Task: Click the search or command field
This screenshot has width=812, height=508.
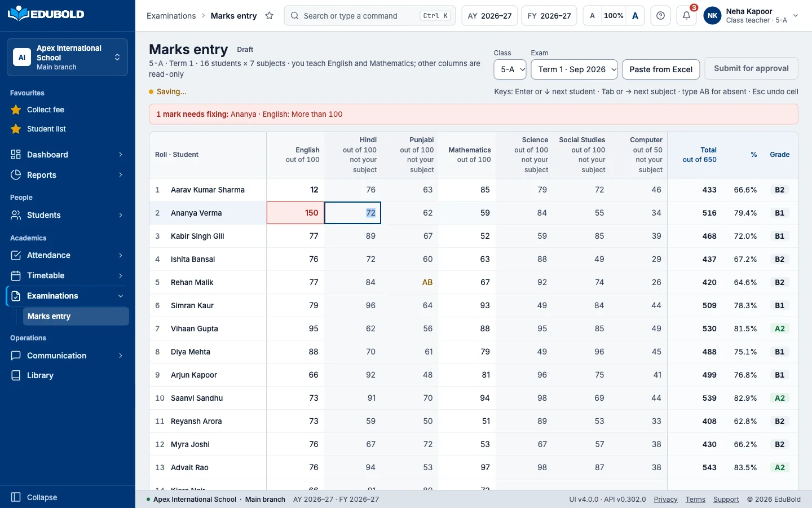Action: click(x=370, y=16)
